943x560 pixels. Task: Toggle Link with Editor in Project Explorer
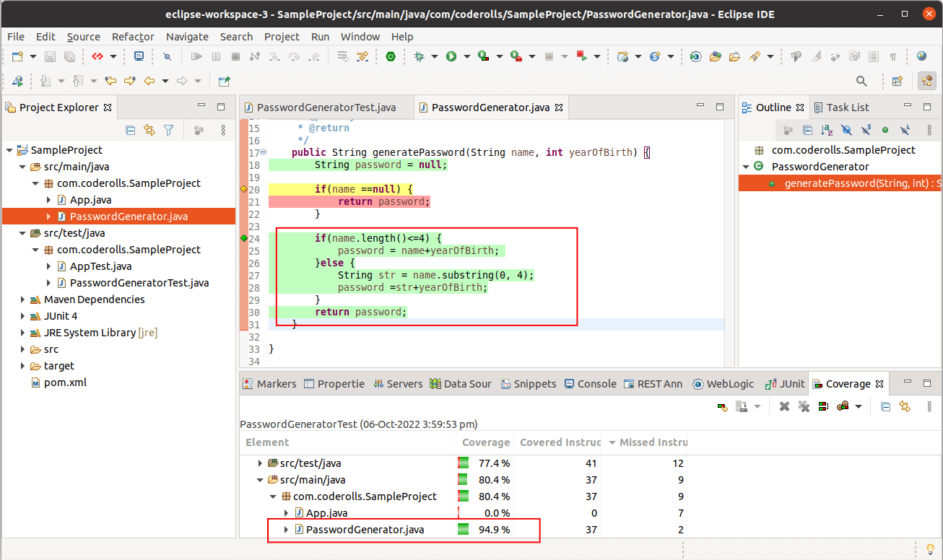(x=149, y=130)
